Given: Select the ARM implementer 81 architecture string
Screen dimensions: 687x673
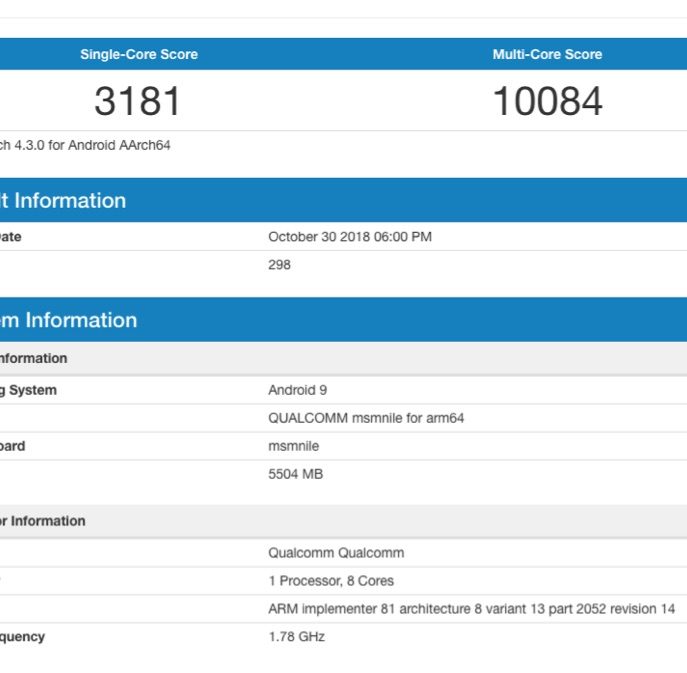Looking at the screenshot, I should pyautogui.click(x=471, y=609).
